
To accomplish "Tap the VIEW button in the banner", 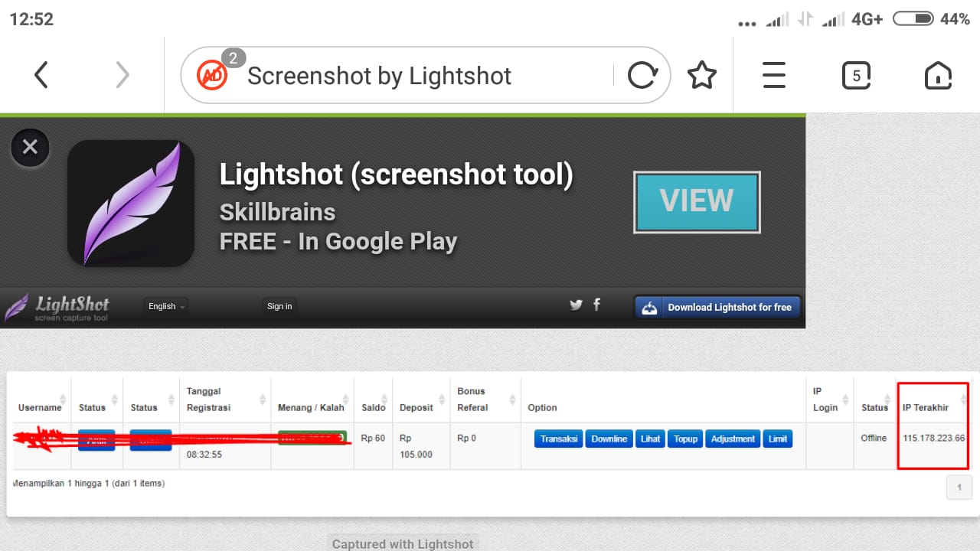I will point(697,201).
